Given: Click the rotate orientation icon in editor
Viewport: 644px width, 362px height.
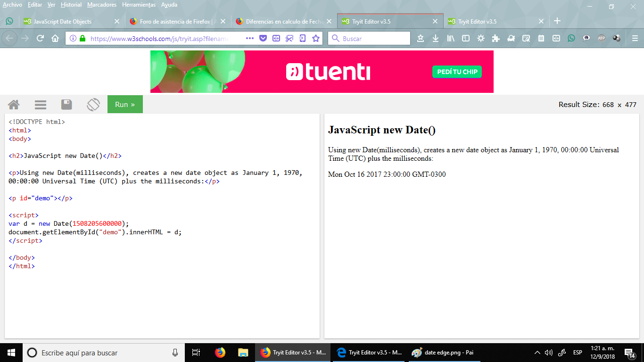Looking at the screenshot, I should coord(93,105).
